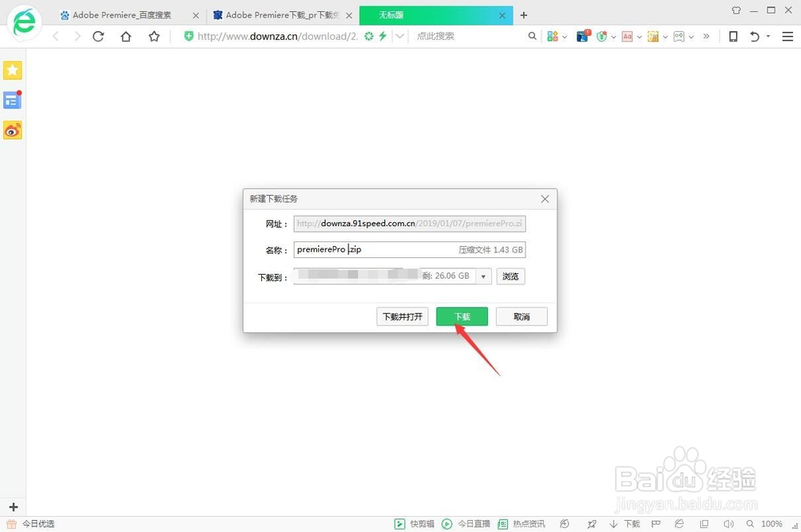The width and height of the screenshot is (801, 532).
Task: Expand the game controller dropdown arrow
Action: pyautogui.click(x=691, y=37)
